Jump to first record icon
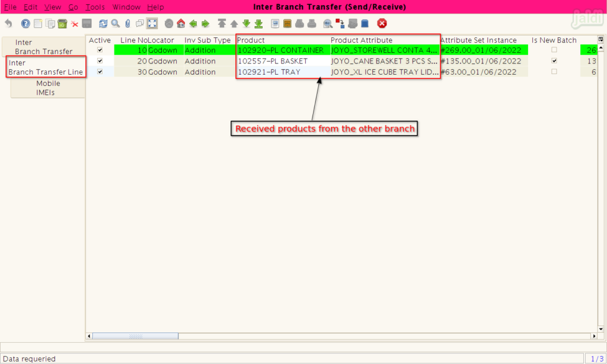607x364 pixels. (222, 24)
